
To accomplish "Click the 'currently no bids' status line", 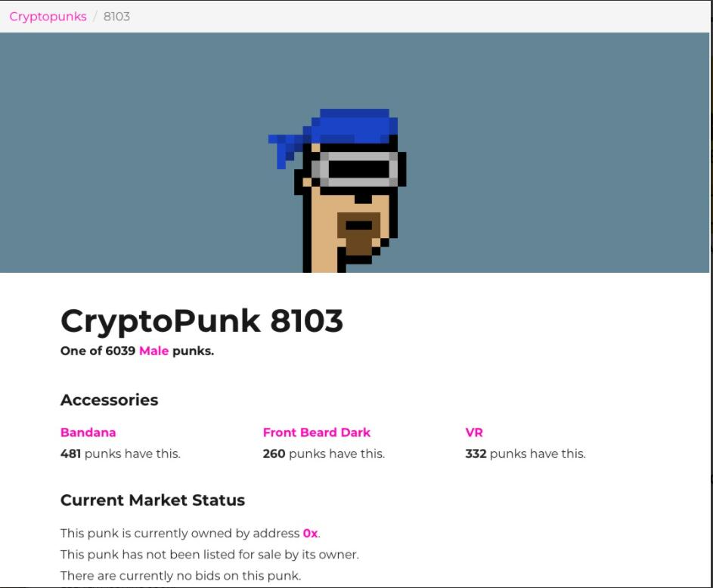I will [x=181, y=576].
